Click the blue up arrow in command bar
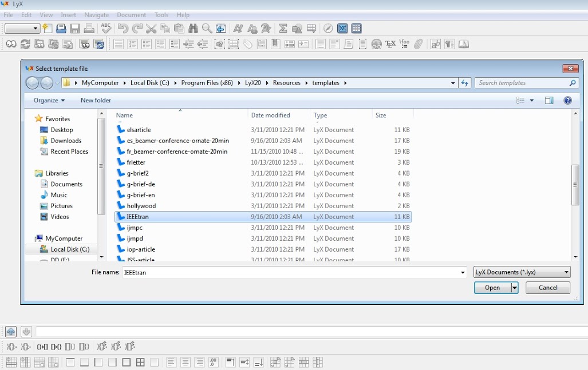Viewport: 588px width, 370px height. pyautogui.click(x=11, y=332)
